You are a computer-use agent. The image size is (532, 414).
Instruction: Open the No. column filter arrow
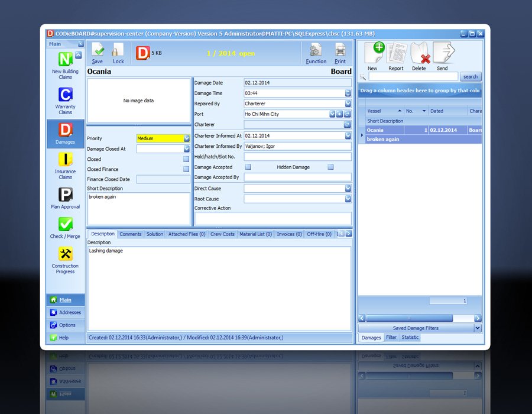tap(424, 111)
